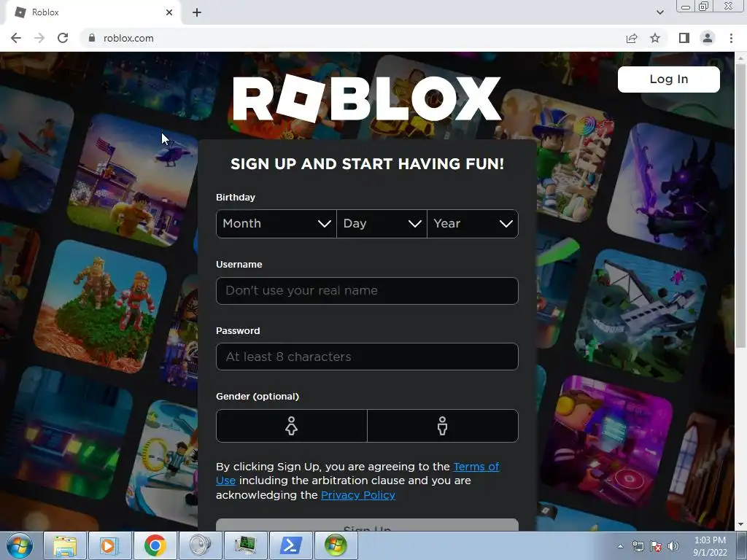Show hidden system tray icons
Screen dimensions: 747x560
coord(620,546)
